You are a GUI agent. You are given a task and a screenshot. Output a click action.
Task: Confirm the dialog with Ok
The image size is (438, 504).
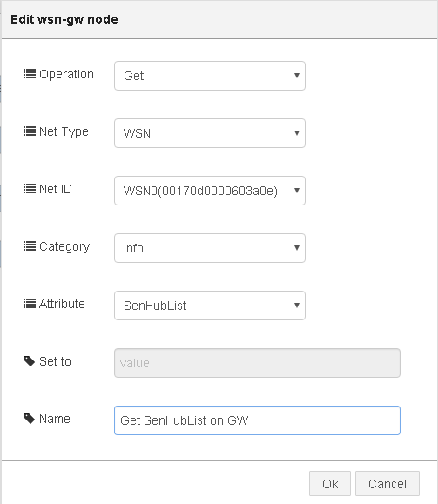pos(330,484)
